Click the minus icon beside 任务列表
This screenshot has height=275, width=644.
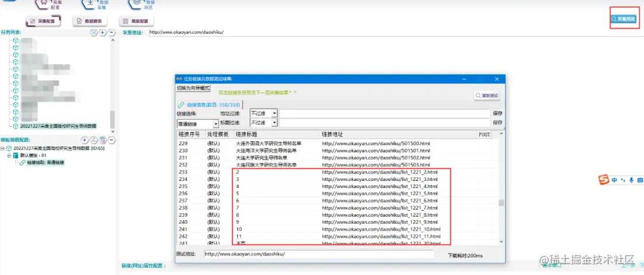(x=112, y=32)
